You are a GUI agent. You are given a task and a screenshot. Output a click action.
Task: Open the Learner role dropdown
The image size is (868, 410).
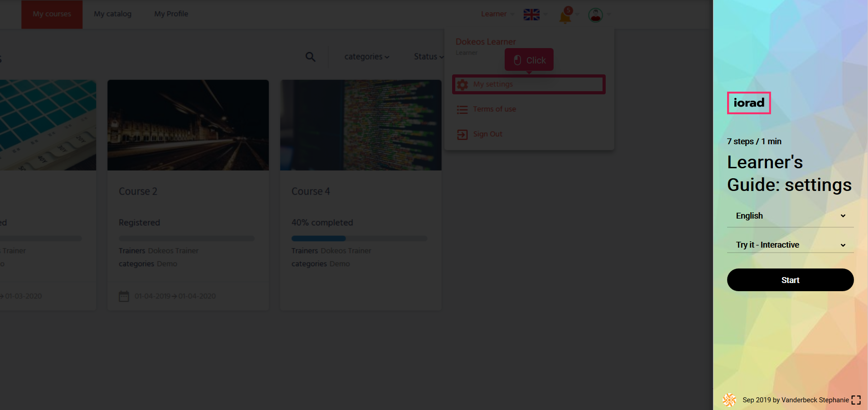coord(497,14)
